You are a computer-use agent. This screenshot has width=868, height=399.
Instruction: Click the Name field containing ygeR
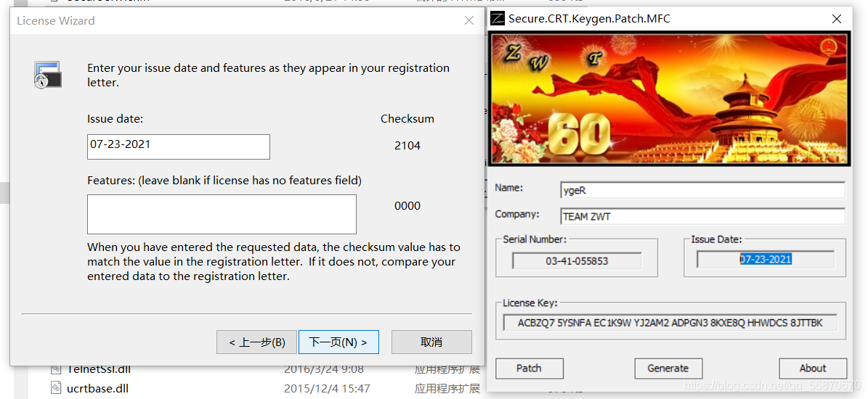click(x=702, y=190)
